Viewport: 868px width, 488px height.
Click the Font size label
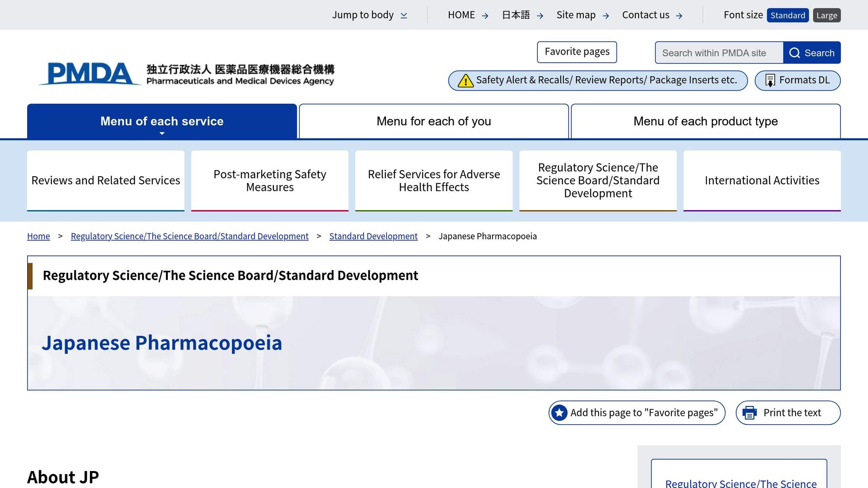tap(743, 15)
